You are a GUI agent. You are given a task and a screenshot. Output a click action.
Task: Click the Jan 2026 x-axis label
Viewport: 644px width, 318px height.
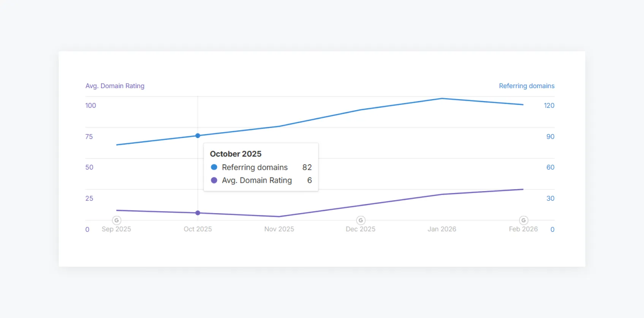(442, 229)
